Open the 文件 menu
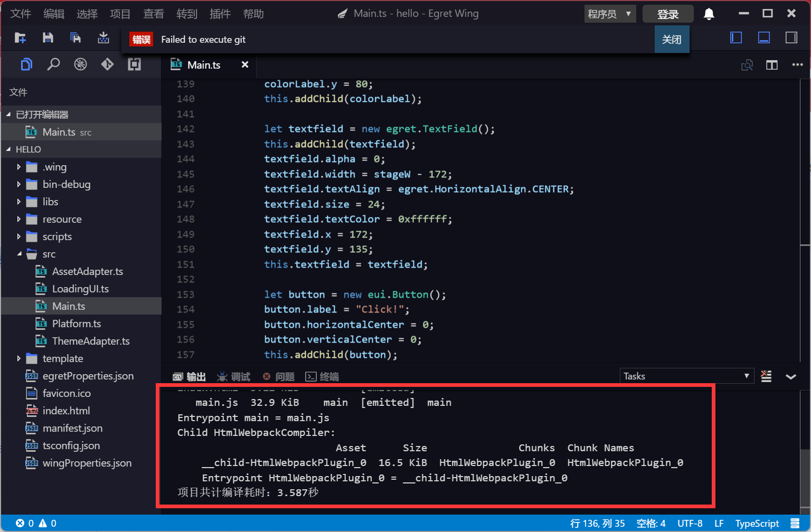 tap(21, 14)
